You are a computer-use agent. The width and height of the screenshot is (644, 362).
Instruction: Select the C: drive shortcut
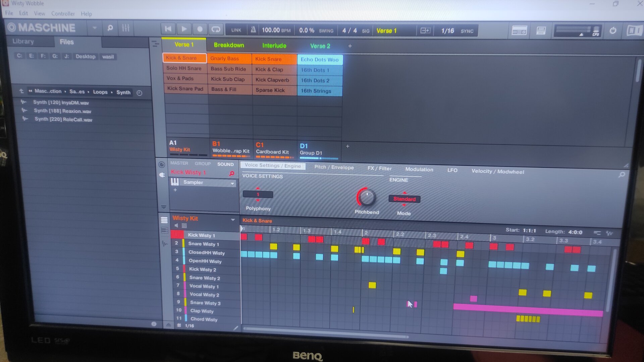tap(19, 56)
